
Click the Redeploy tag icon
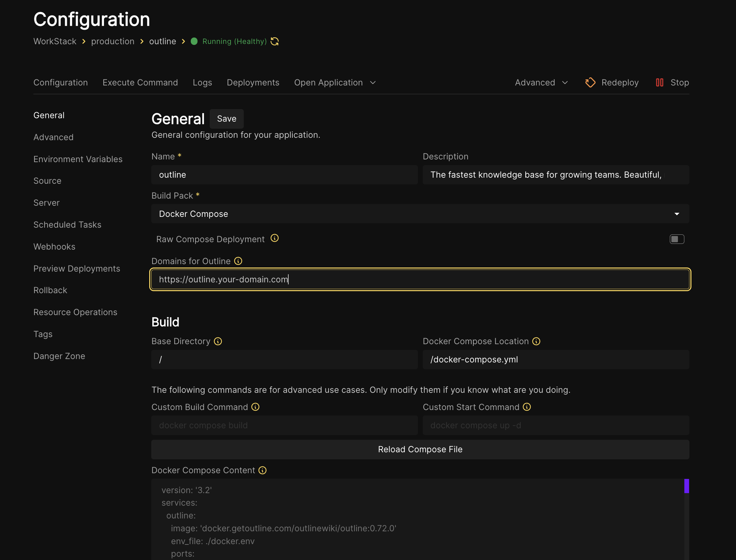[x=590, y=82]
